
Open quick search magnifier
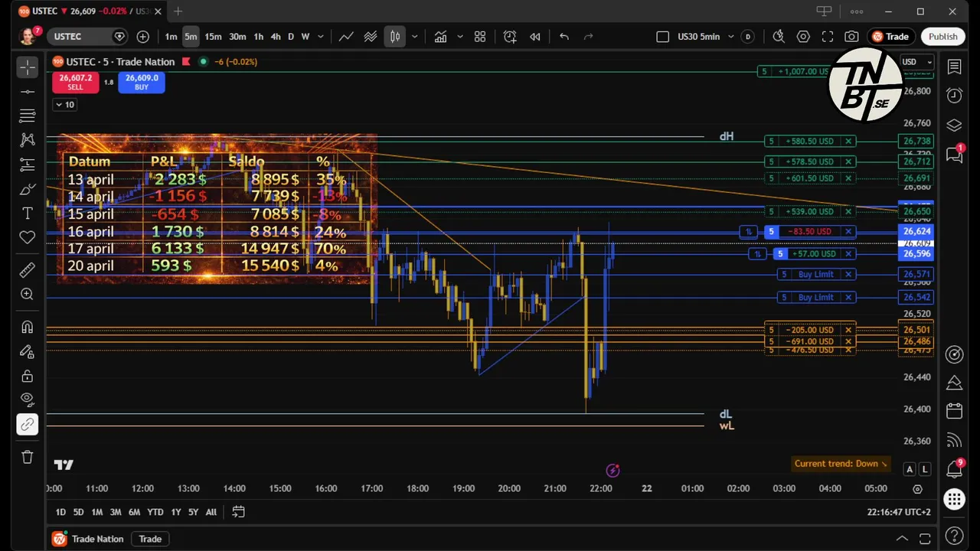[x=779, y=37]
